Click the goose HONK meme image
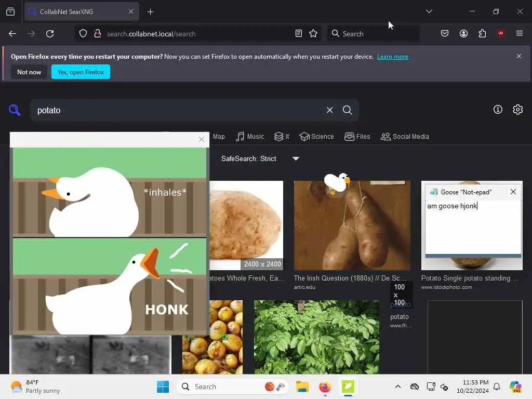The height and width of the screenshot is (399, 532). click(x=110, y=241)
